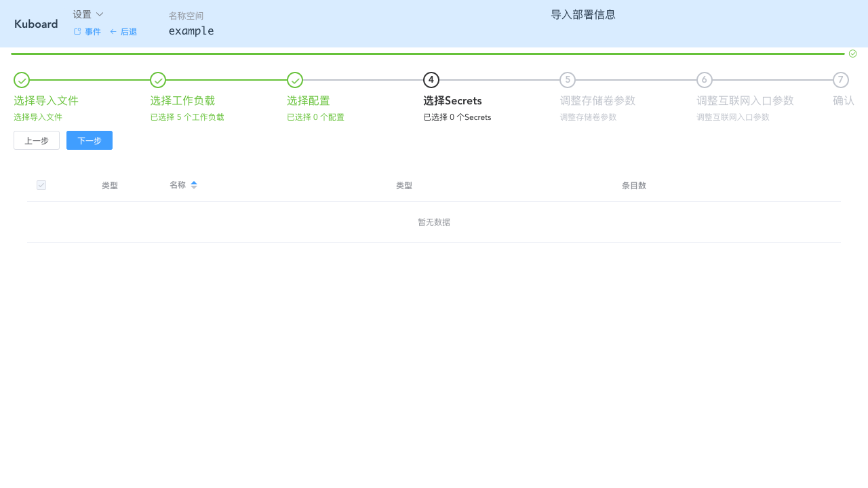The height and width of the screenshot is (488, 868).
Task: Toggle the select-all checkbox in the table header
Action: (41, 185)
